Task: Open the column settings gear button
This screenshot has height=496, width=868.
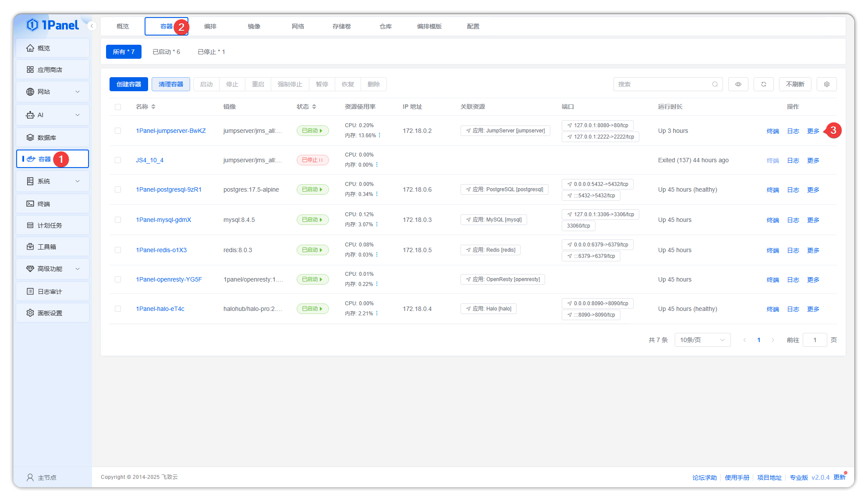Action: coord(827,84)
